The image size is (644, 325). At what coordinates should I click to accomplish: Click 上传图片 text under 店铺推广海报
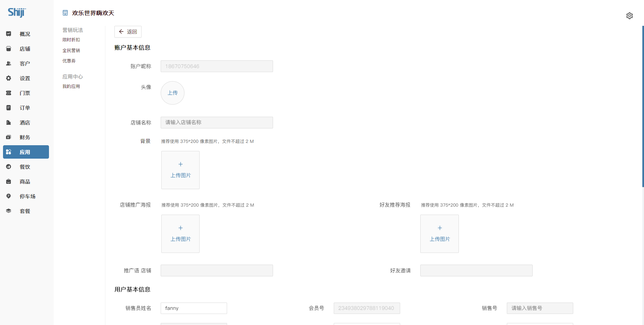point(180,239)
